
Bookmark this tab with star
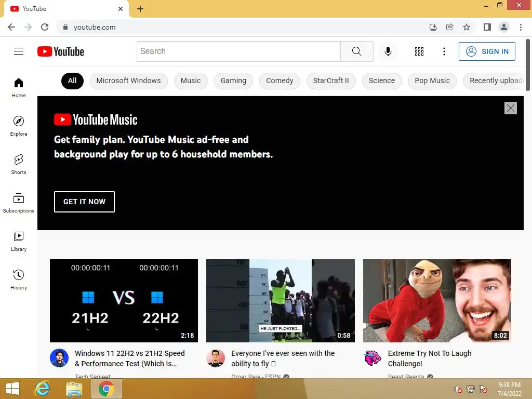tap(467, 27)
